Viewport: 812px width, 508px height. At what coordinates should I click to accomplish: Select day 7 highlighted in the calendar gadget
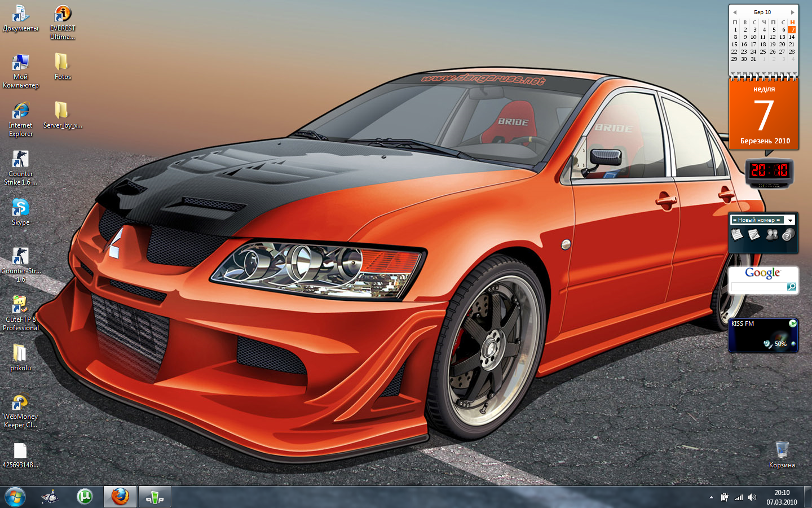tap(792, 29)
